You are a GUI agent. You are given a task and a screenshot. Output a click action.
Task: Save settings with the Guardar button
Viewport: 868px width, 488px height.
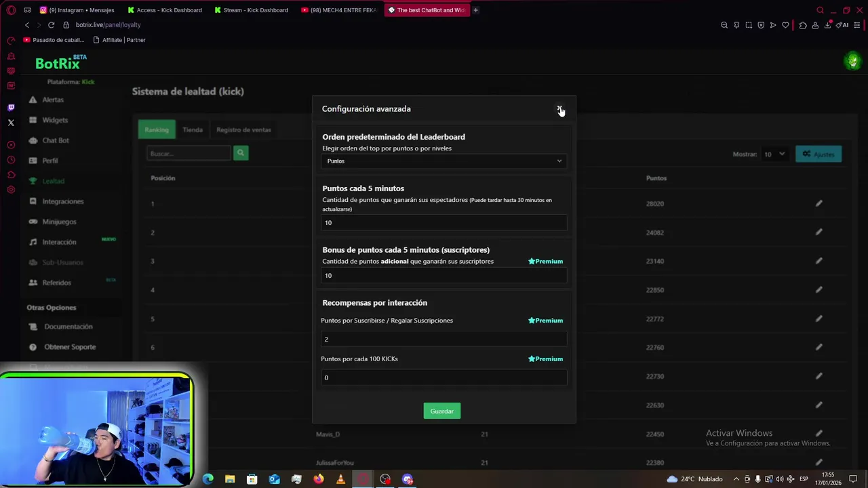click(x=442, y=411)
